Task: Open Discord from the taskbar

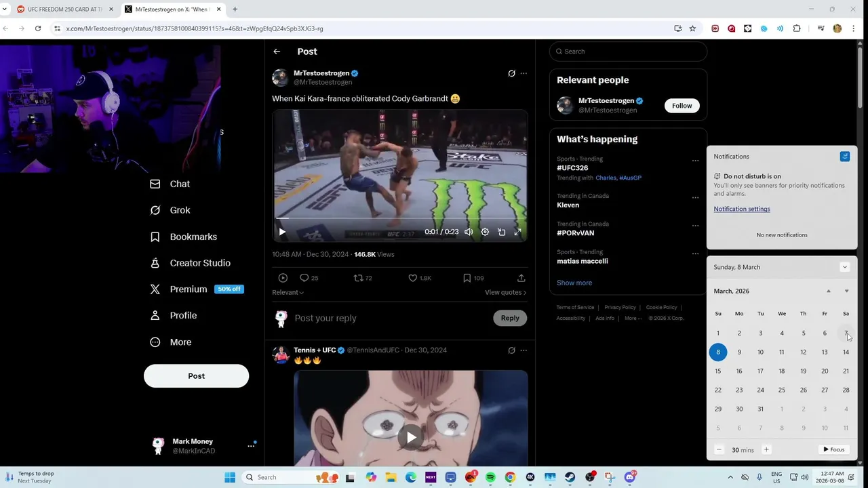Action: click(x=629, y=477)
